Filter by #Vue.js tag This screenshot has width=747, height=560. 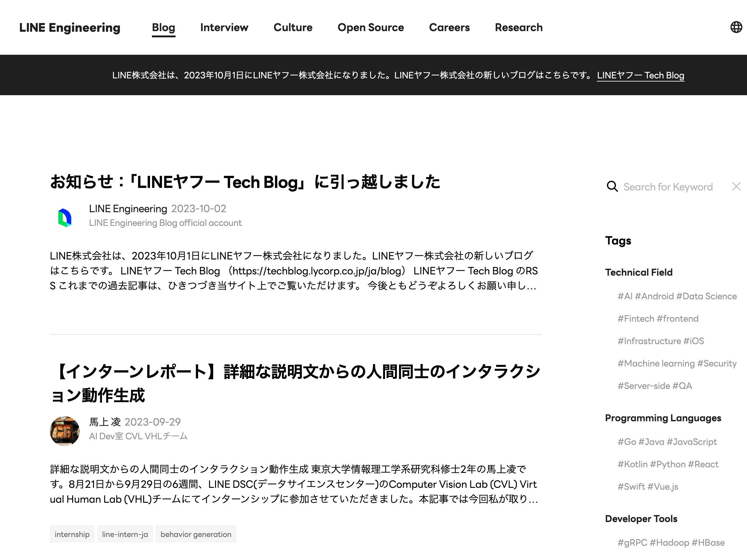click(663, 486)
